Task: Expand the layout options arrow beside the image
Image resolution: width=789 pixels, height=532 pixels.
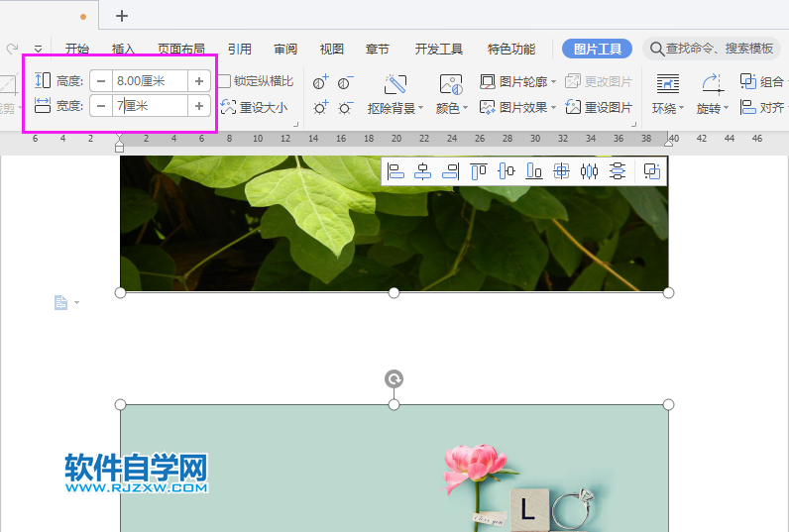Action: 76,303
